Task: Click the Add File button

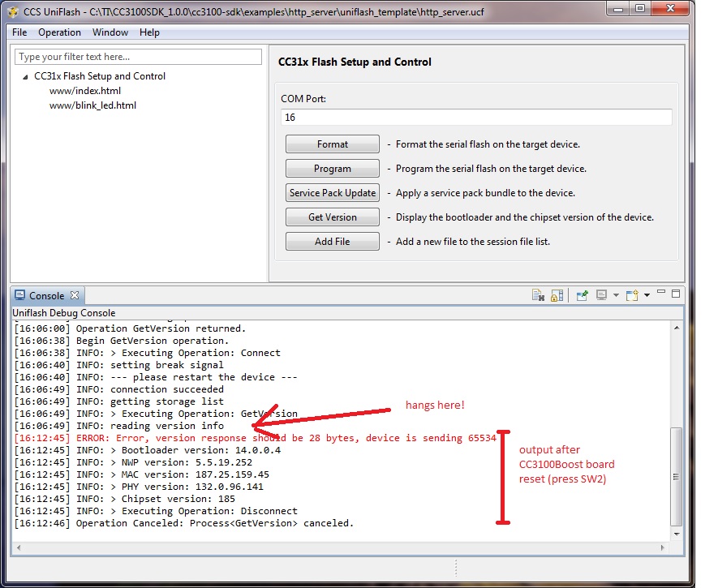Action: tap(333, 241)
